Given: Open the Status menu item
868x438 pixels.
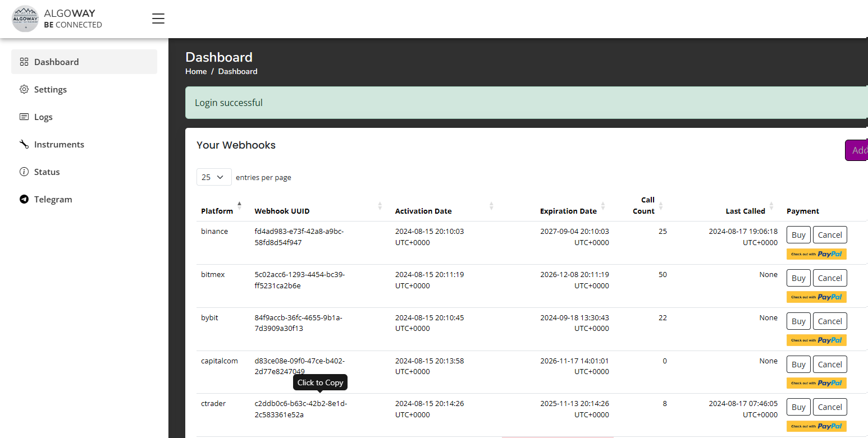Looking at the screenshot, I should (84, 172).
